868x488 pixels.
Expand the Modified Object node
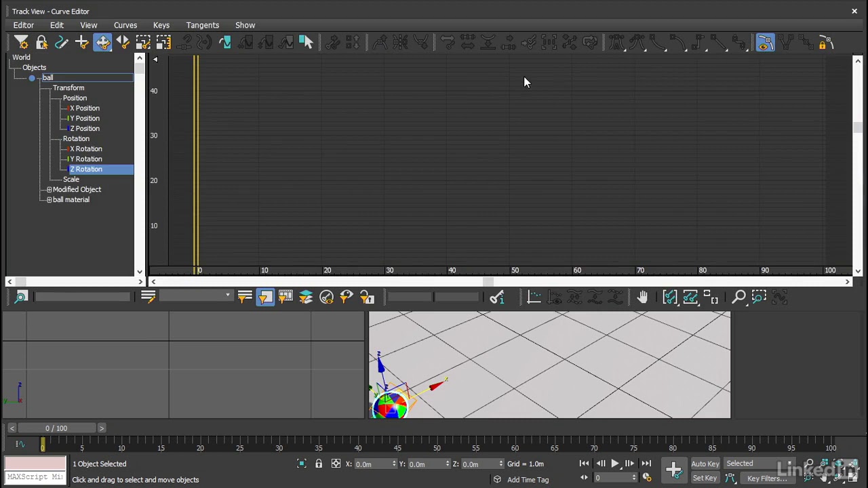click(x=49, y=190)
